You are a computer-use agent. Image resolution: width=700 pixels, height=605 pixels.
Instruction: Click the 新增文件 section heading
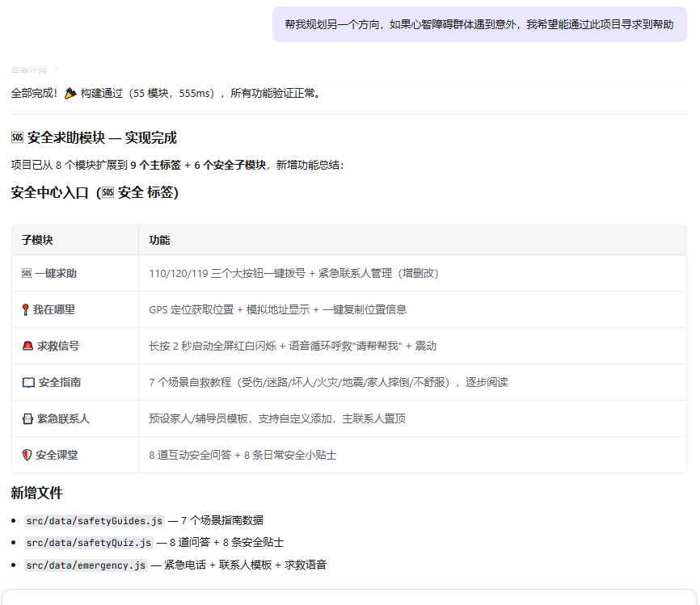(36, 494)
